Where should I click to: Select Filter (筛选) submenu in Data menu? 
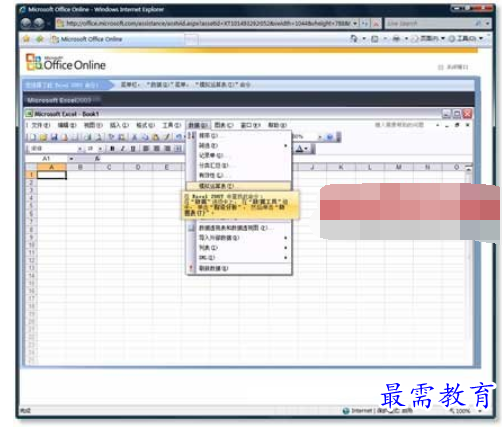239,146
